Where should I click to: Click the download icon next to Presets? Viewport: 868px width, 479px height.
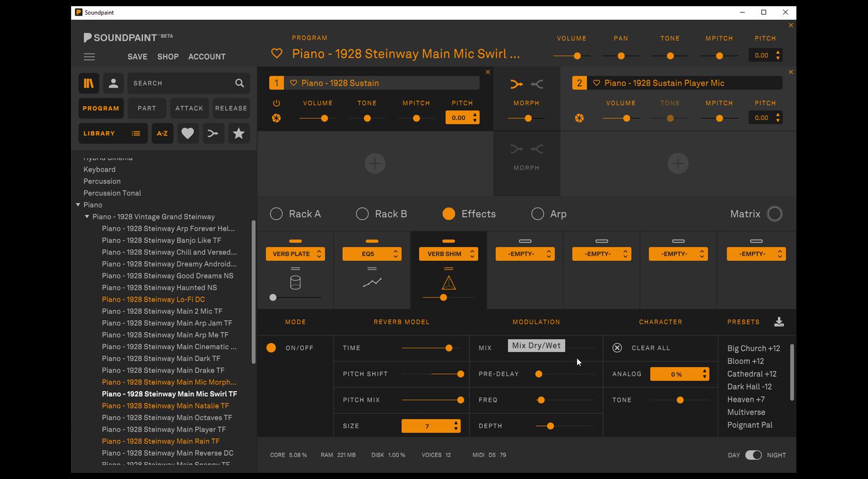[x=779, y=322]
